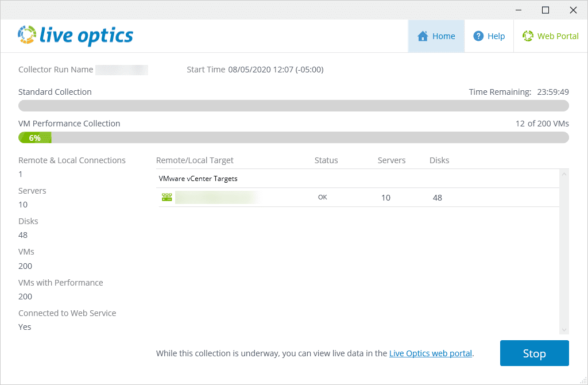Click the Status column header
The height and width of the screenshot is (385, 588).
(326, 160)
